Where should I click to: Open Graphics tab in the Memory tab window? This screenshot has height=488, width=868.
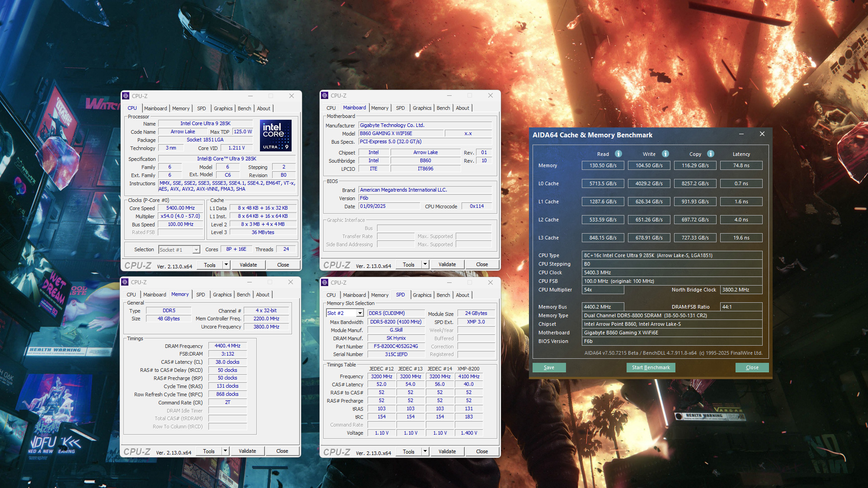222,295
